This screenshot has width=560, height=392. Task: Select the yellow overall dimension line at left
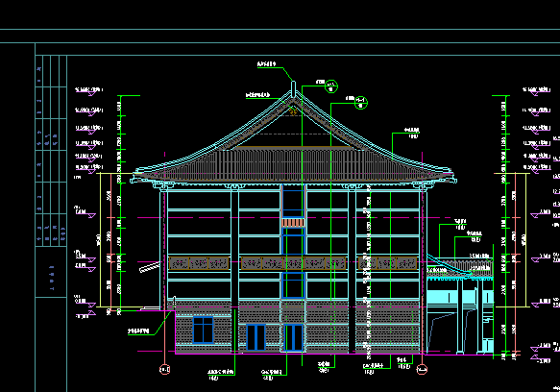pyautogui.click(x=100, y=240)
